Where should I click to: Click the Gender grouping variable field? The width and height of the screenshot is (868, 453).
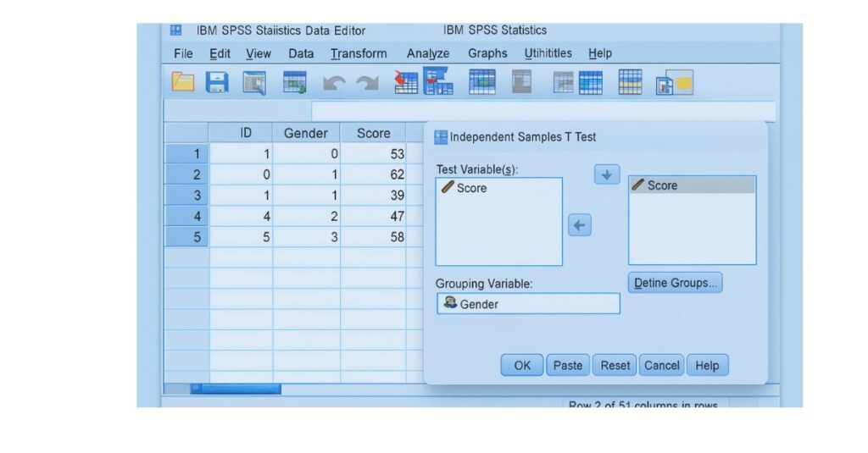point(528,304)
